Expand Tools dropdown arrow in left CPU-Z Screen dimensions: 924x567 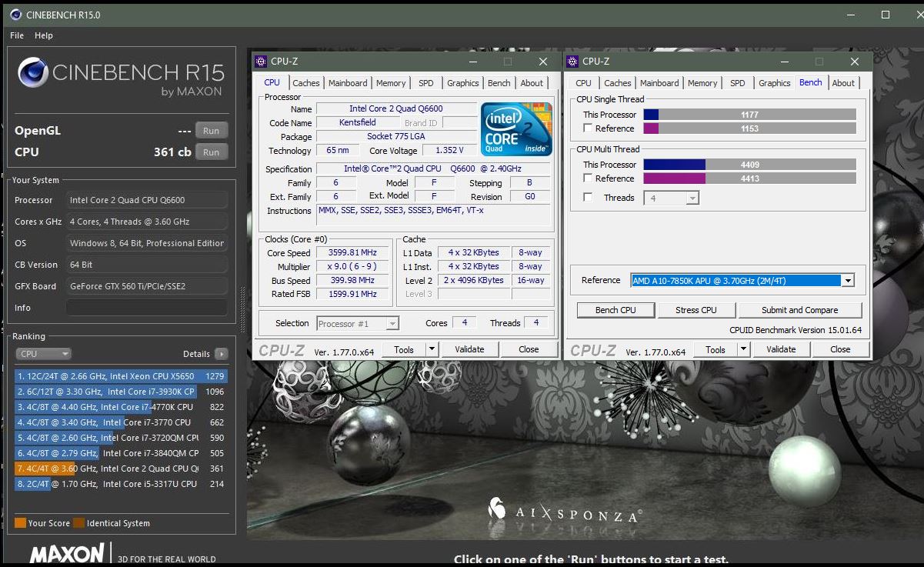coord(432,349)
